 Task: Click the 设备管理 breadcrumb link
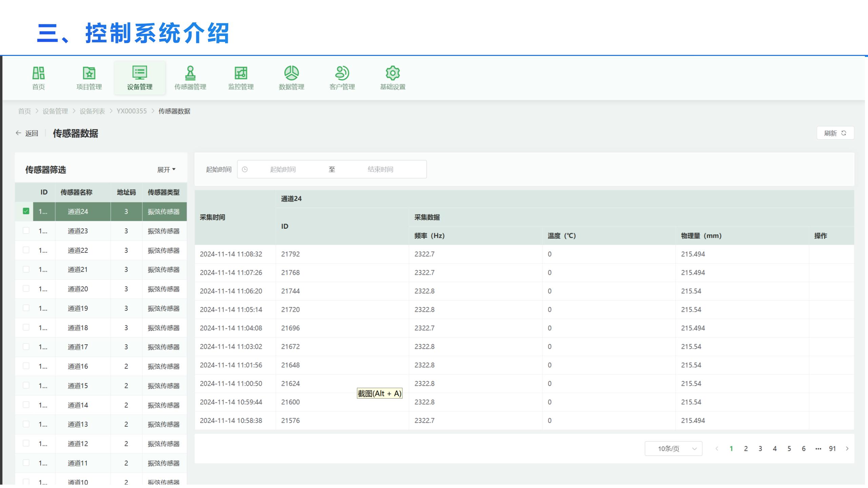click(x=55, y=111)
